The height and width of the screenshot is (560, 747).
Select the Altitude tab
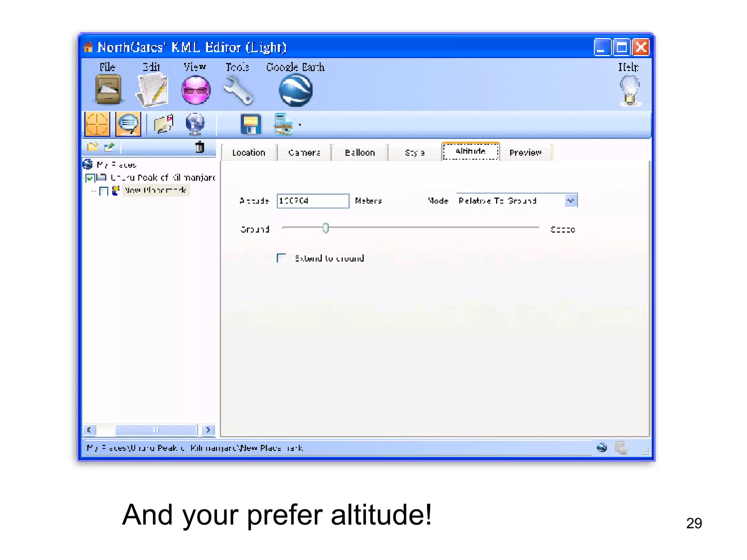click(x=471, y=151)
